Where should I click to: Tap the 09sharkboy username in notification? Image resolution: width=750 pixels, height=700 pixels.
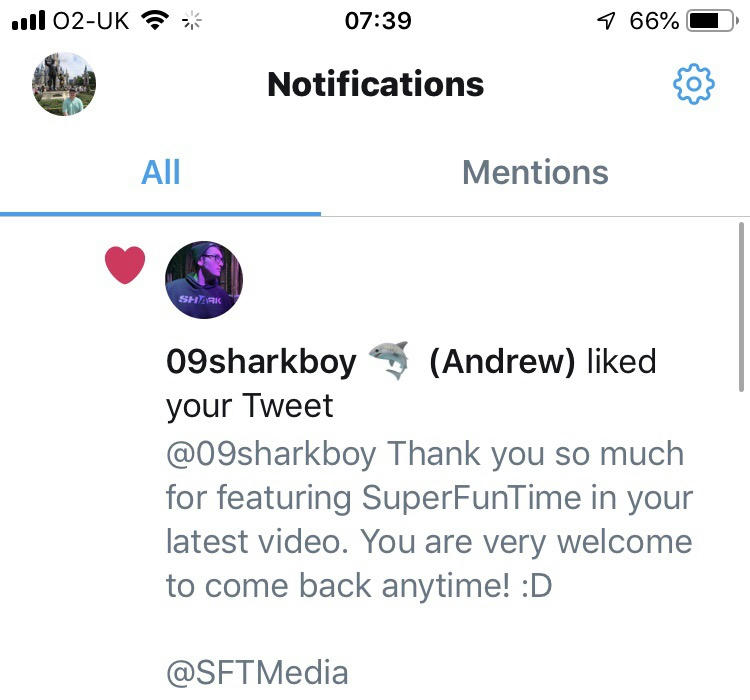coord(261,362)
